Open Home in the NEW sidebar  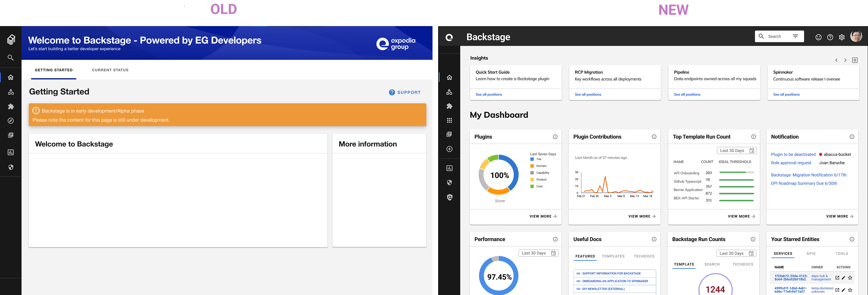pyautogui.click(x=449, y=77)
